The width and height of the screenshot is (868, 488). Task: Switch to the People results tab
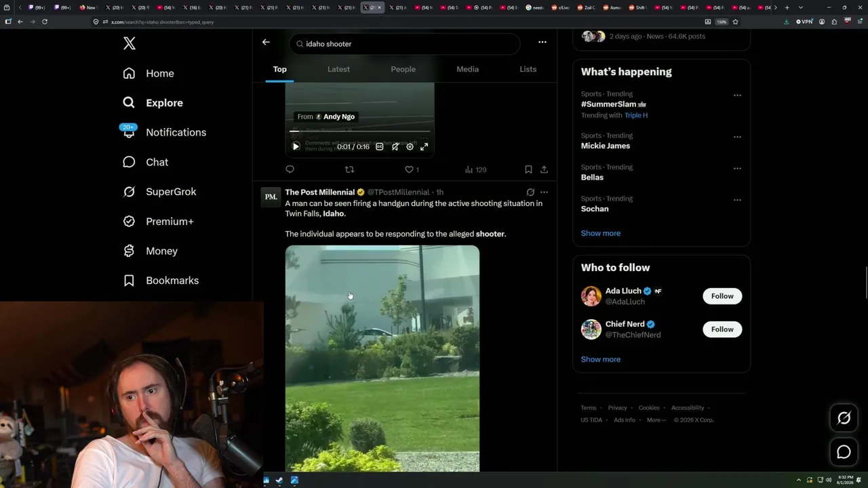pyautogui.click(x=403, y=69)
